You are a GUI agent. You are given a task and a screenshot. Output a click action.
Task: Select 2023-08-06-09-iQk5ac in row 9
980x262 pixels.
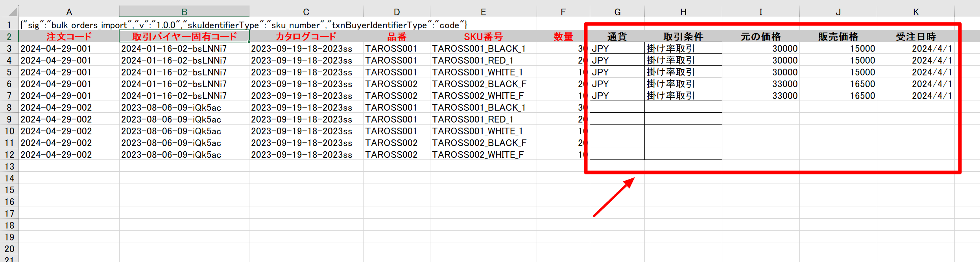(x=184, y=119)
